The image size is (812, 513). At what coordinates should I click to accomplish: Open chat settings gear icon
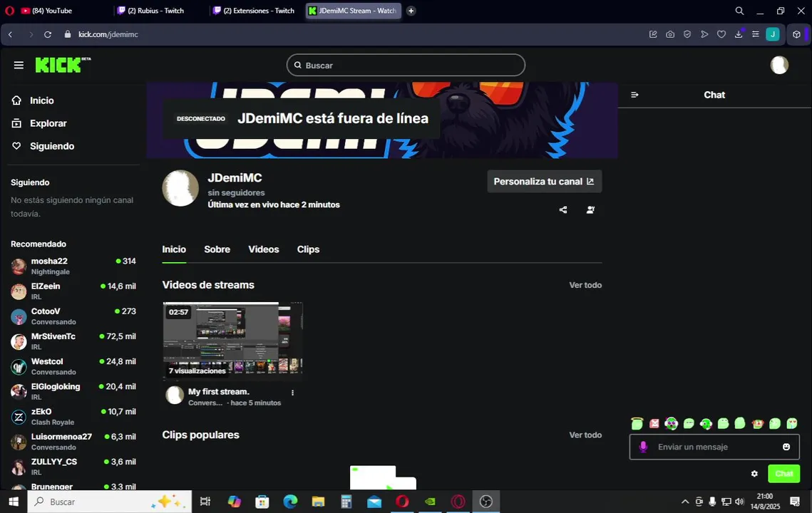click(x=754, y=474)
